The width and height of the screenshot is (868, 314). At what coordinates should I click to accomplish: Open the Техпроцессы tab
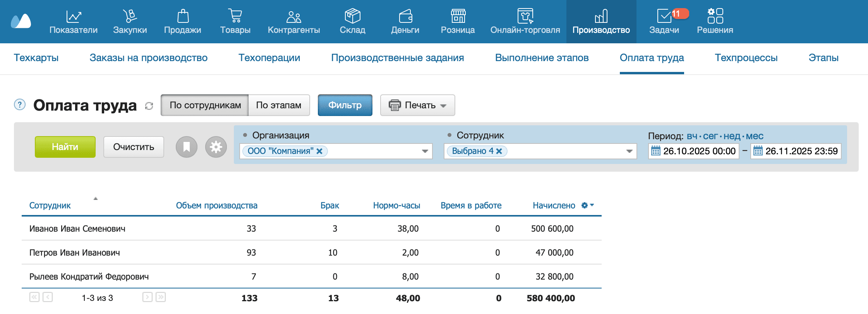pos(746,58)
